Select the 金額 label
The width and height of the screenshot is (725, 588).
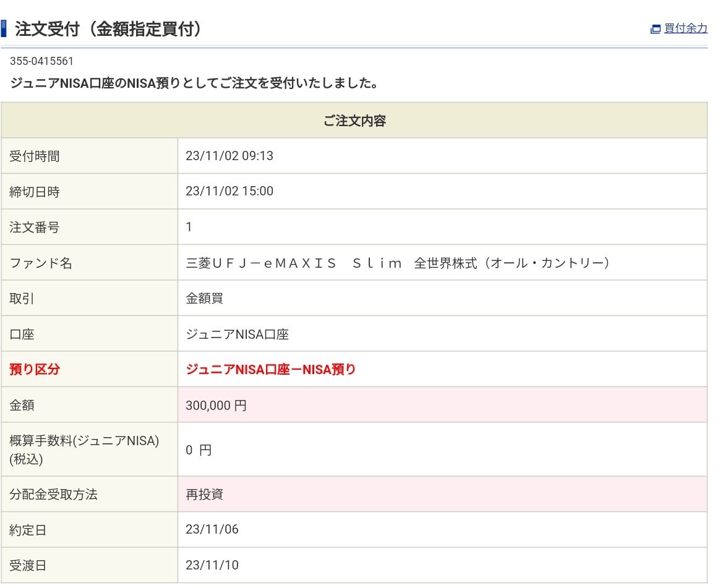pyautogui.click(x=22, y=405)
